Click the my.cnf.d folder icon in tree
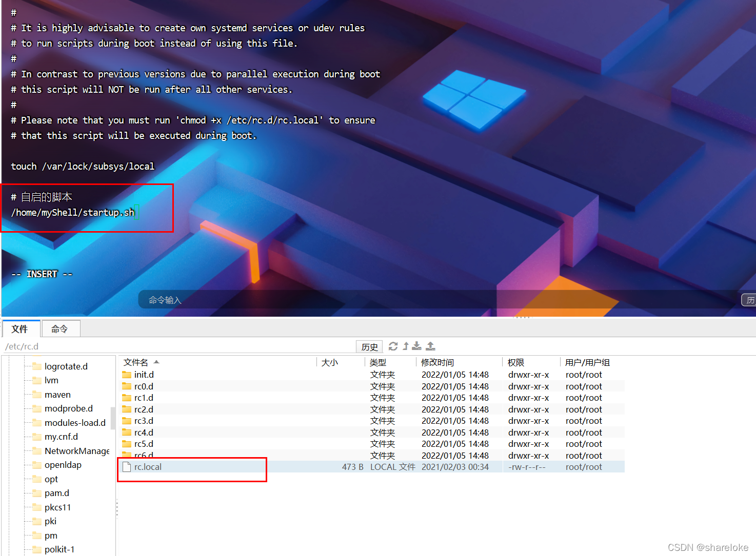Screen dimensions: 756x556 coord(37,437)
